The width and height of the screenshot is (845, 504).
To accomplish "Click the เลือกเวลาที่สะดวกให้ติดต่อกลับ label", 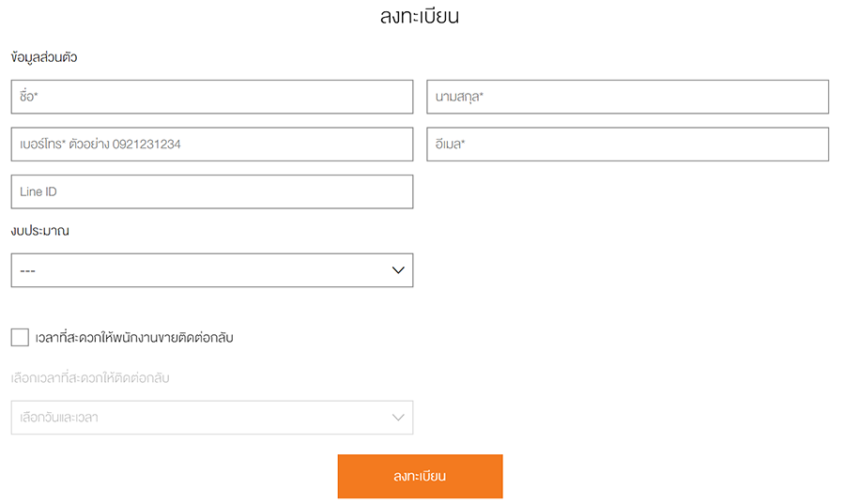I will (90, 378).
